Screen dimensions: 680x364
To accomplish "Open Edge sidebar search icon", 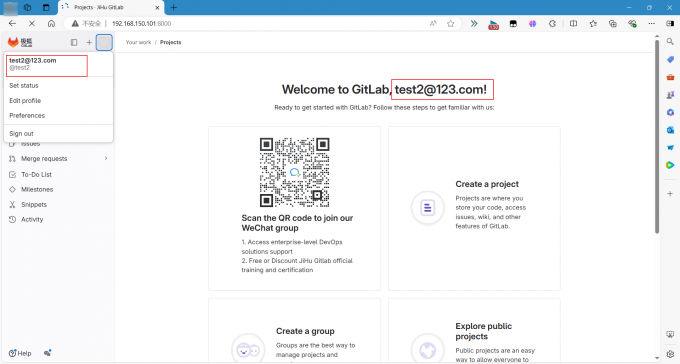I will [x=670, y=42].
